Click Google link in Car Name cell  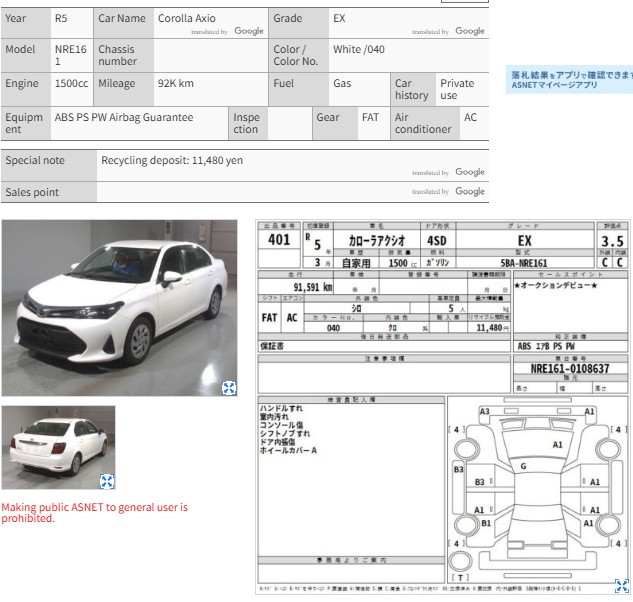[249, 31]
